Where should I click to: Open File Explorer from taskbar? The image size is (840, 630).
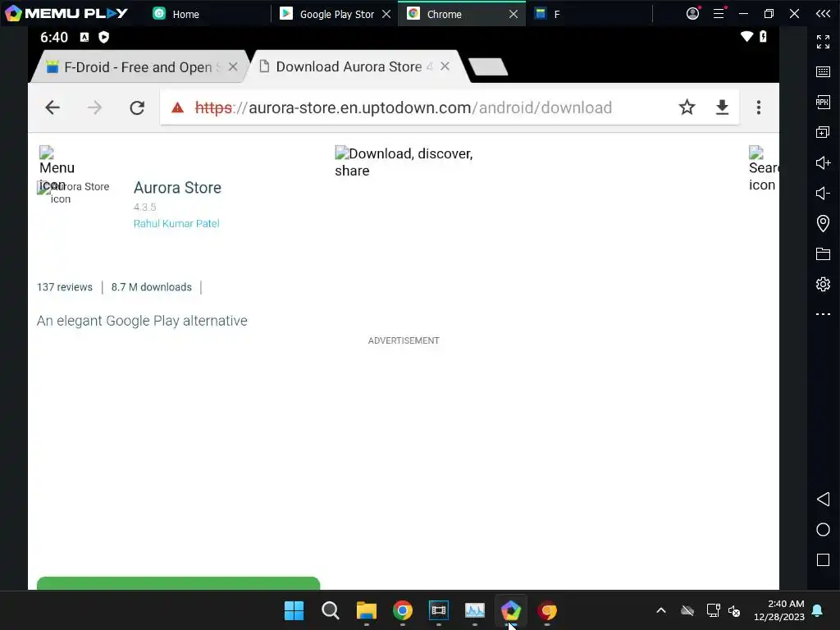click(x=367, y=610)
